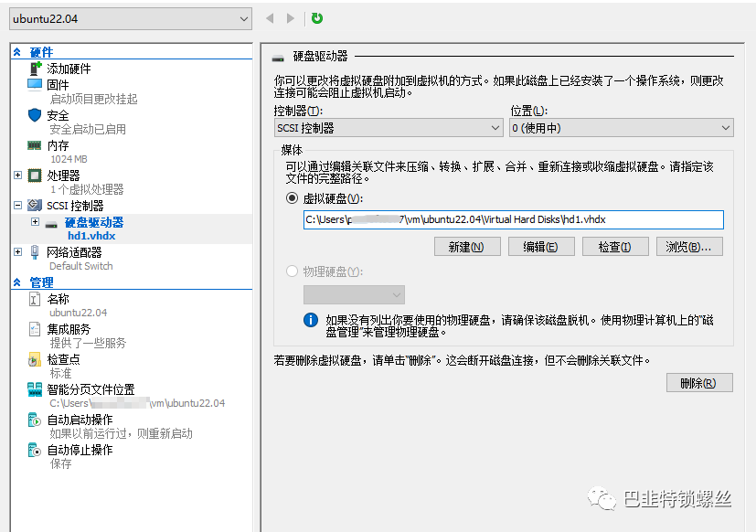Viewport: 756px width, 532px height.
Task: Click the 新建 button to create a disk
Action: pos(466,246)
